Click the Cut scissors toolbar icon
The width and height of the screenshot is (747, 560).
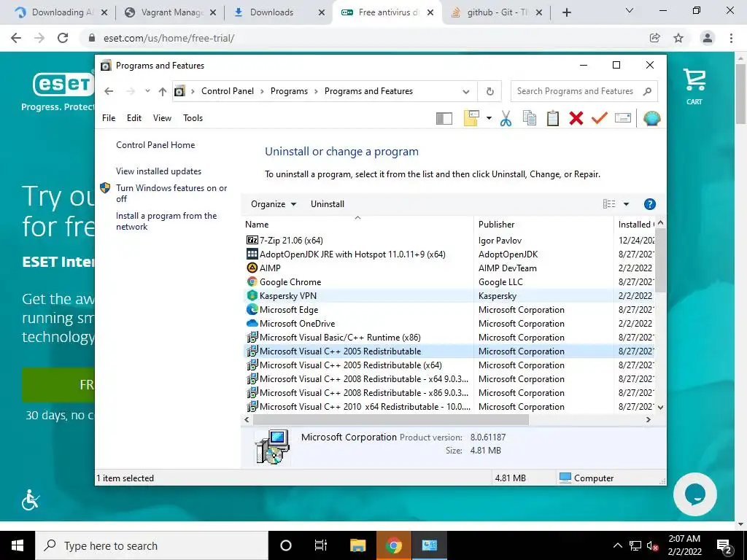pyautogui.click(x=506, y=118)
